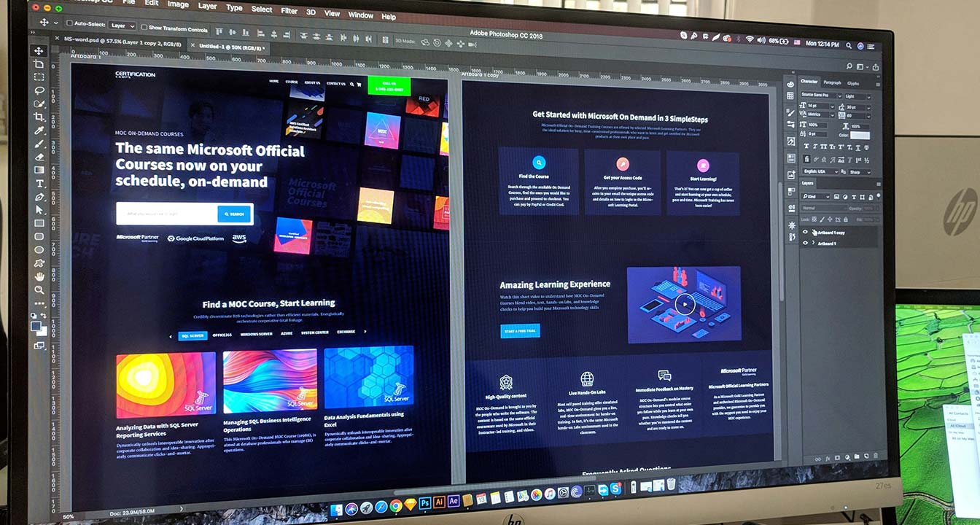980x525 pixels.
Task: Click the Character text color swatch
Action: [x=860, y=135]
